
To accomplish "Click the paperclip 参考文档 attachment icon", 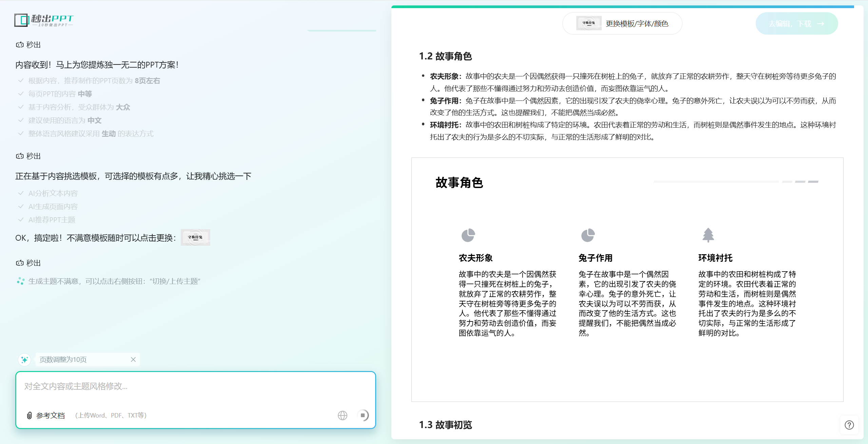I will (30, 415).
